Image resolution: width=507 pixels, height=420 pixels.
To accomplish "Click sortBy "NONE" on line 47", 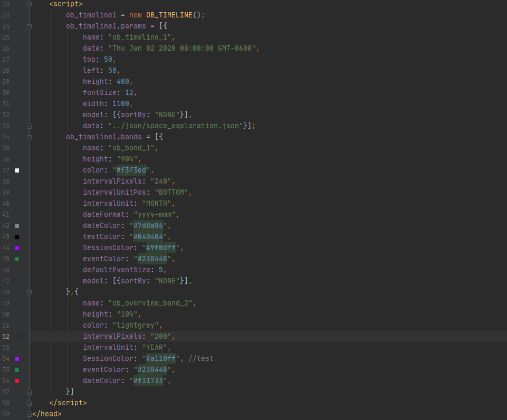I will (x=167, y=281).
